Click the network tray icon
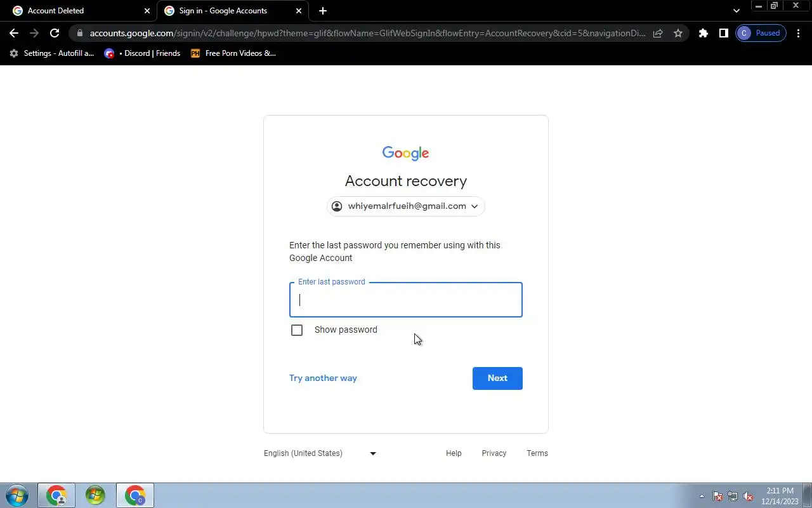The image size is (812, 508). point(733,497)
